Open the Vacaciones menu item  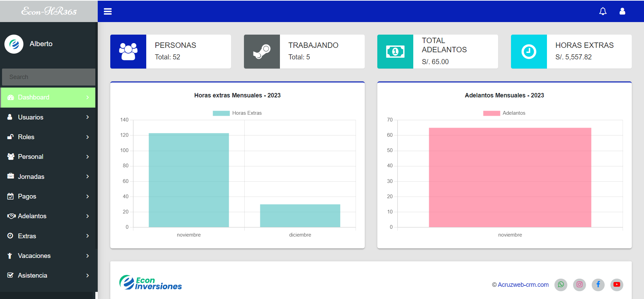coord(48,256)
